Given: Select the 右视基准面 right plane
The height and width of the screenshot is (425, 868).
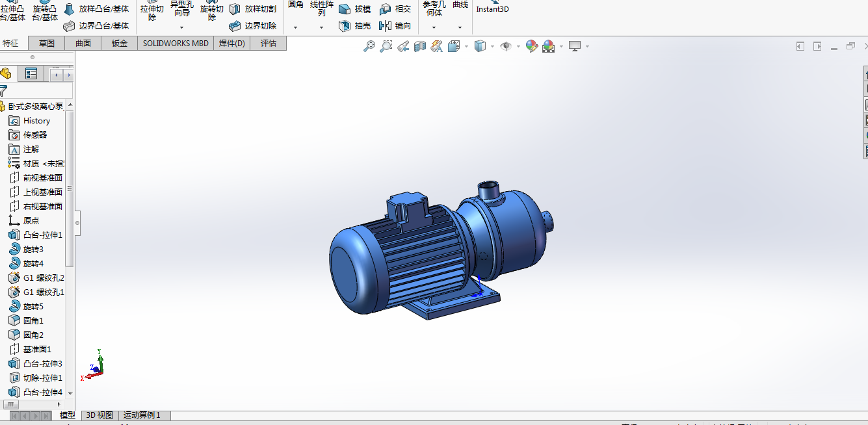Looking at the screenshot, I should pos(36,207).
